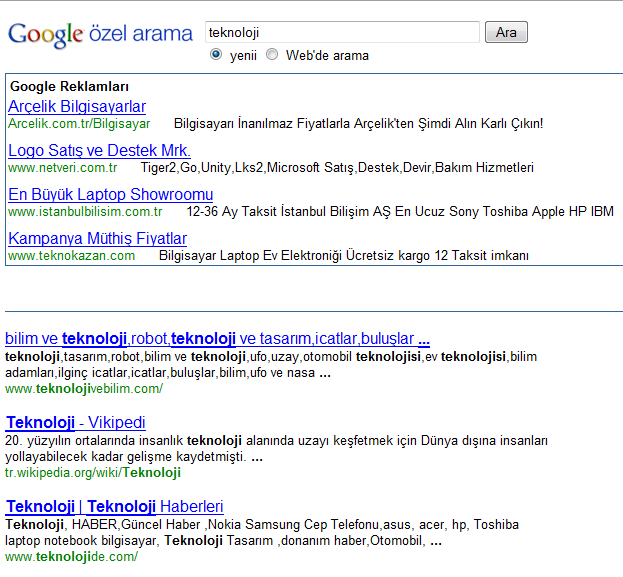623x577 pixels.
Task: Focus the search field containing teknoloji
Action: (342, 32)
